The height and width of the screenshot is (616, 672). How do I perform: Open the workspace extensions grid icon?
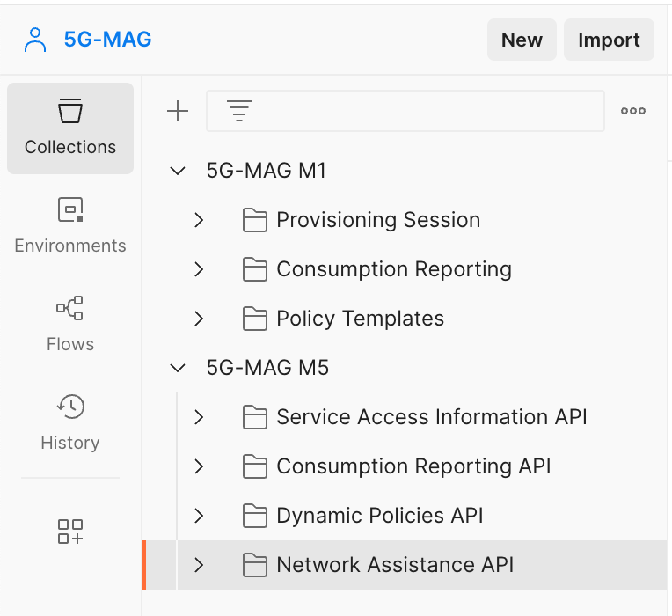pos(70,531)
